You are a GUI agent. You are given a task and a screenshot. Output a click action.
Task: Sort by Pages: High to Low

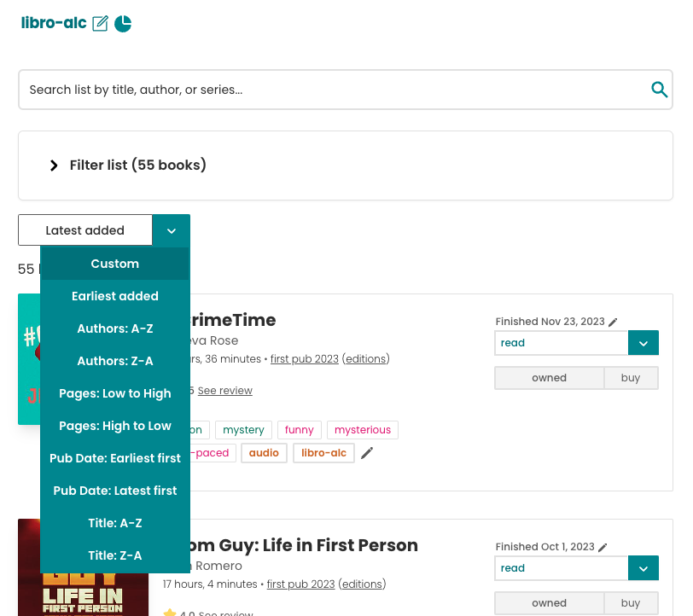(x=115, y=426)
